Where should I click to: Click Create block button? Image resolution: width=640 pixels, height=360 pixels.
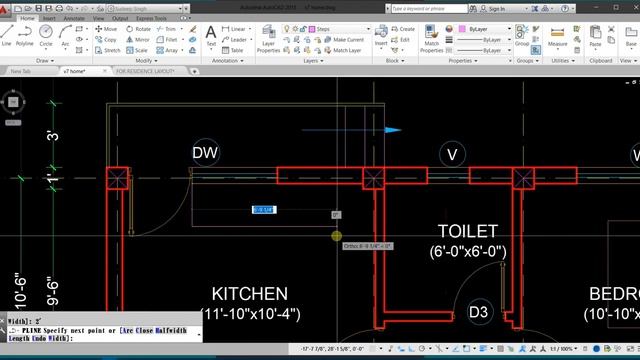point(403,29)
